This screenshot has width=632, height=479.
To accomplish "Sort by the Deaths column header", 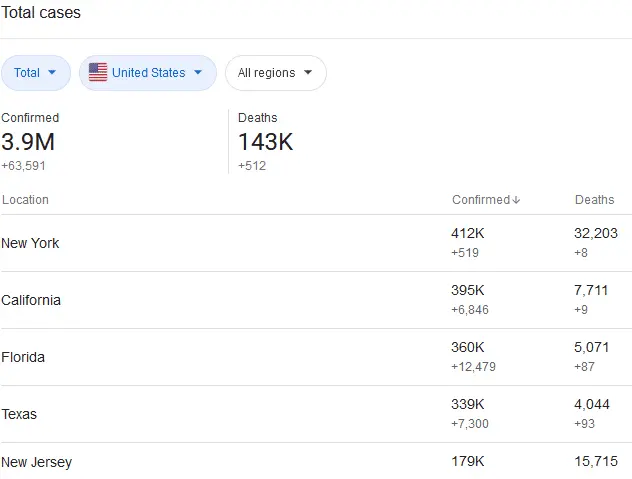I will [594, 200].
